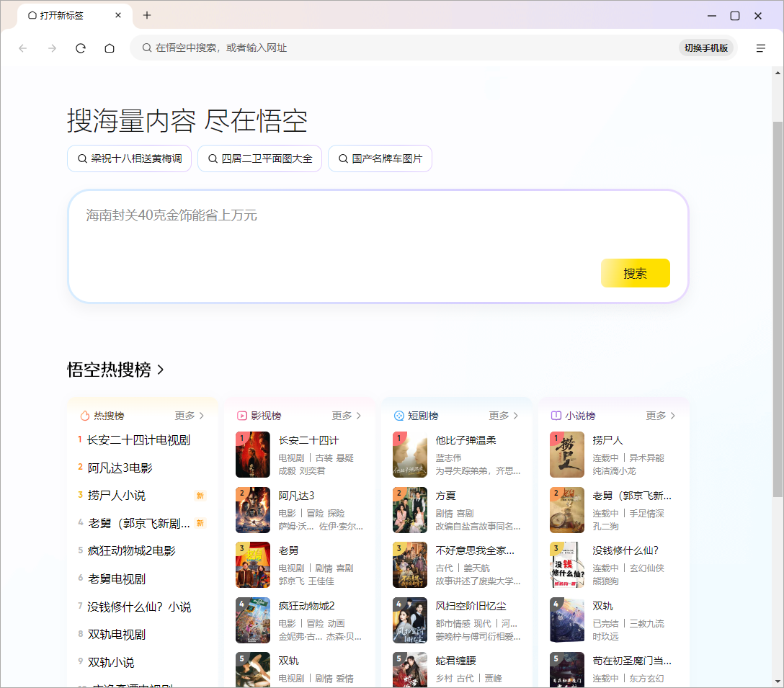
Task: Click 疯狂动物城2 poster thumbnail
Action: pos(253,620)
